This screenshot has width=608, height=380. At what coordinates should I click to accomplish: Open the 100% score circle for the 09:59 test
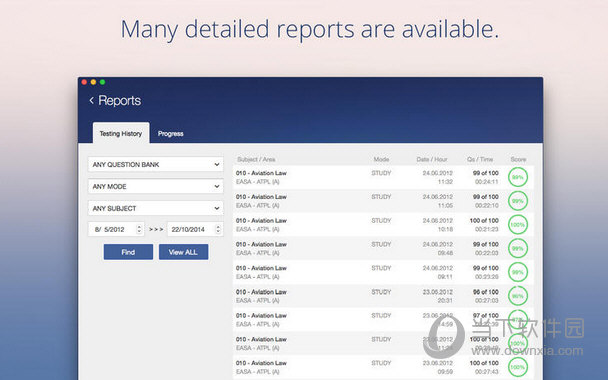click(518, 367)
